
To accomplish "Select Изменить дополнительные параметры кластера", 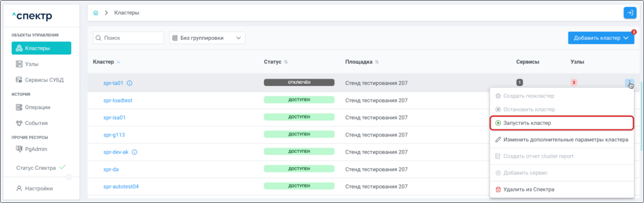I will point(565,140).
